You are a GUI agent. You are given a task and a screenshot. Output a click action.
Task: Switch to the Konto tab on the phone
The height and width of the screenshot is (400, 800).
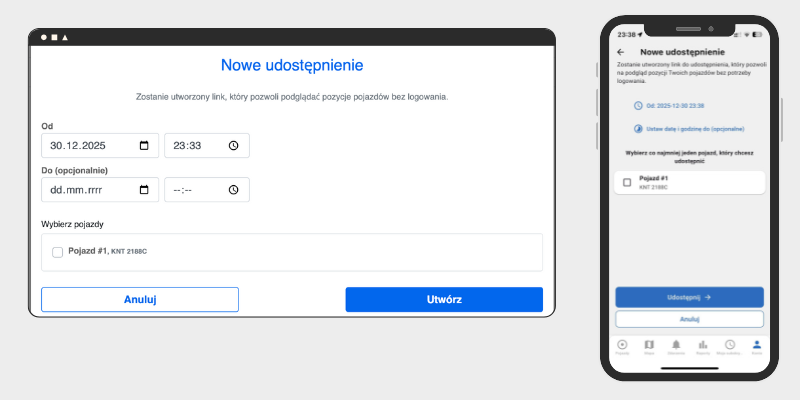tap(756, 345)
